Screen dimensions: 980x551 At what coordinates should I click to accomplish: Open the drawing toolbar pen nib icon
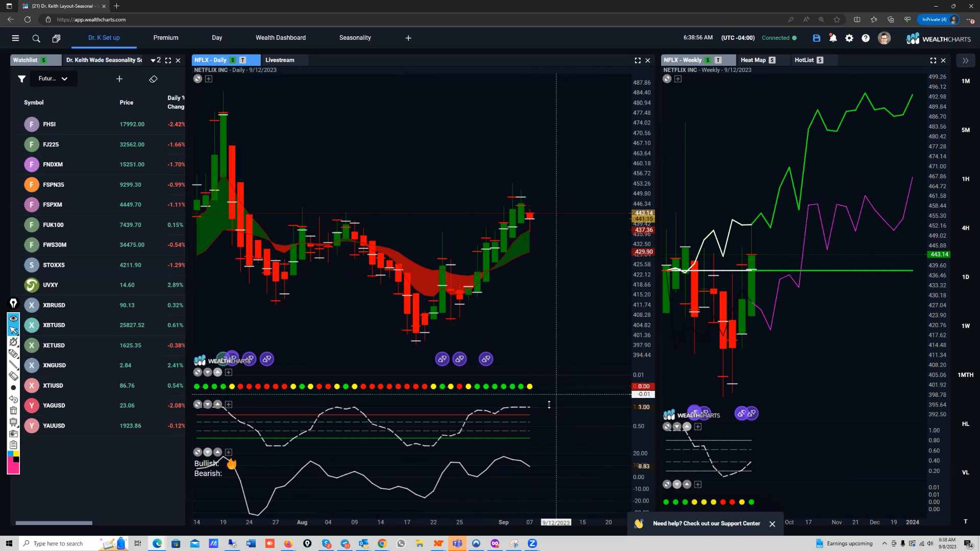pyautogui.click(x=13, y=303)
